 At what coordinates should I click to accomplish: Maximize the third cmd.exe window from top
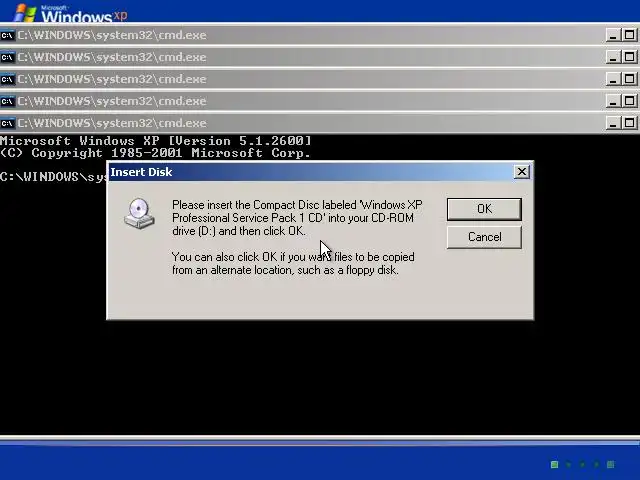[629, 79]
